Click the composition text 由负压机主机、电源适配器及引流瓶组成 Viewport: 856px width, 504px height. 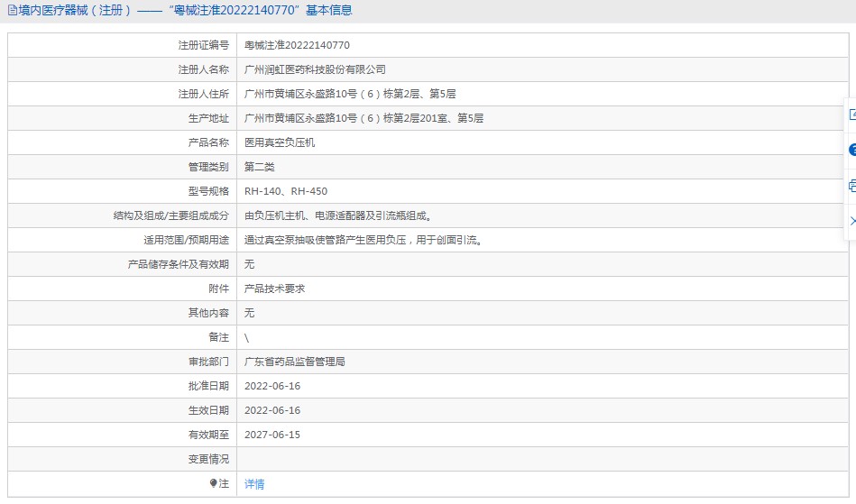coord(338,216)
